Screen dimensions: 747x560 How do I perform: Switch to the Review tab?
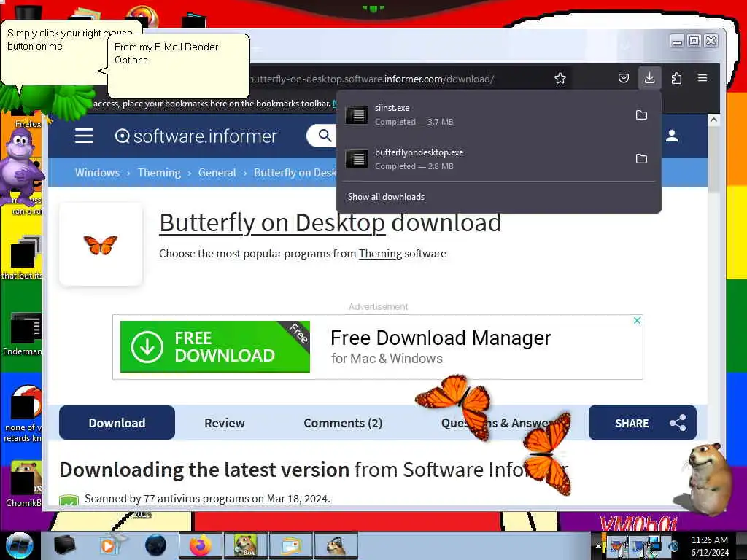coord(225,422)
